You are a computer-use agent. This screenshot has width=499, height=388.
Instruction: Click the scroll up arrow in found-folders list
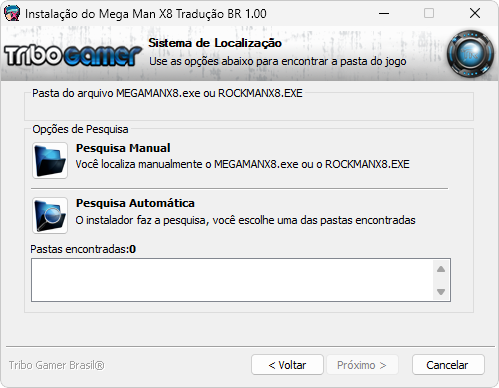(441, 269)
